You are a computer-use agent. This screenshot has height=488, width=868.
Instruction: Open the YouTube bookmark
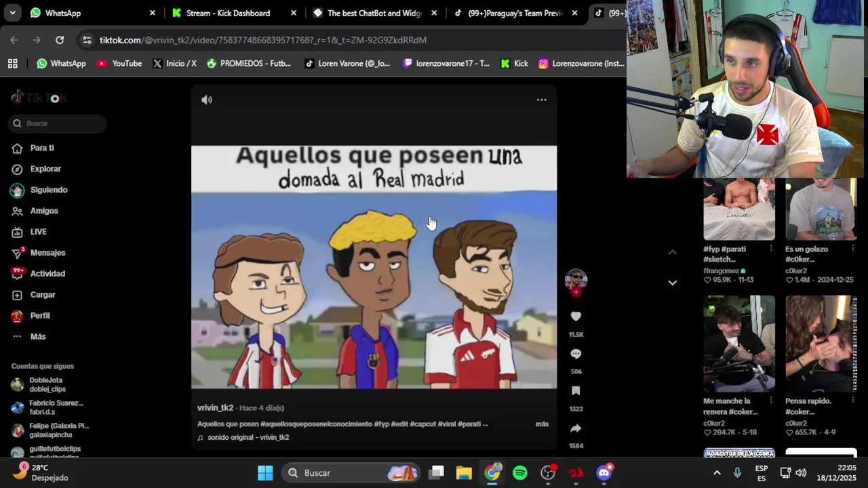[x=119, y=64]
